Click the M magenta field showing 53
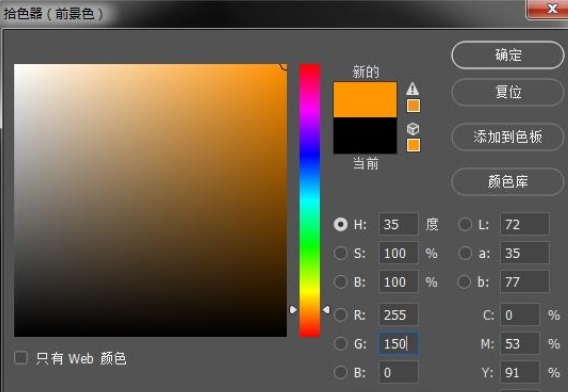 pyautogui.click(x=520, y=343)
